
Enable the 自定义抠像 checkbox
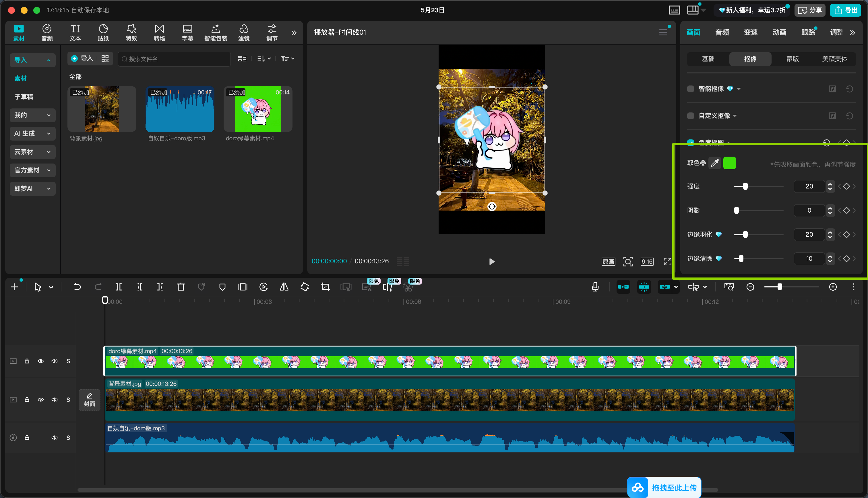[x=690, y=116]
